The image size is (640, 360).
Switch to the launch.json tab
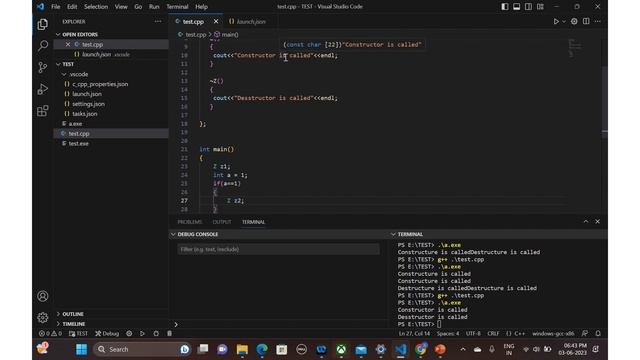coord(247,22)
